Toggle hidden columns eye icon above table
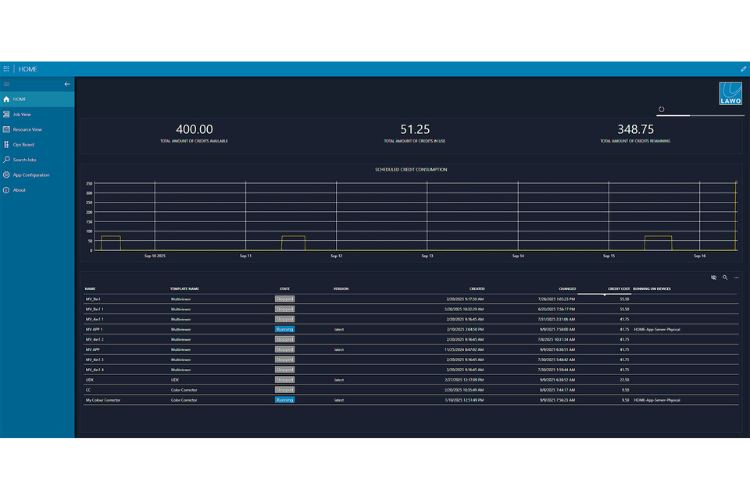This screenshot has height=500, width=750. [713, 277]
